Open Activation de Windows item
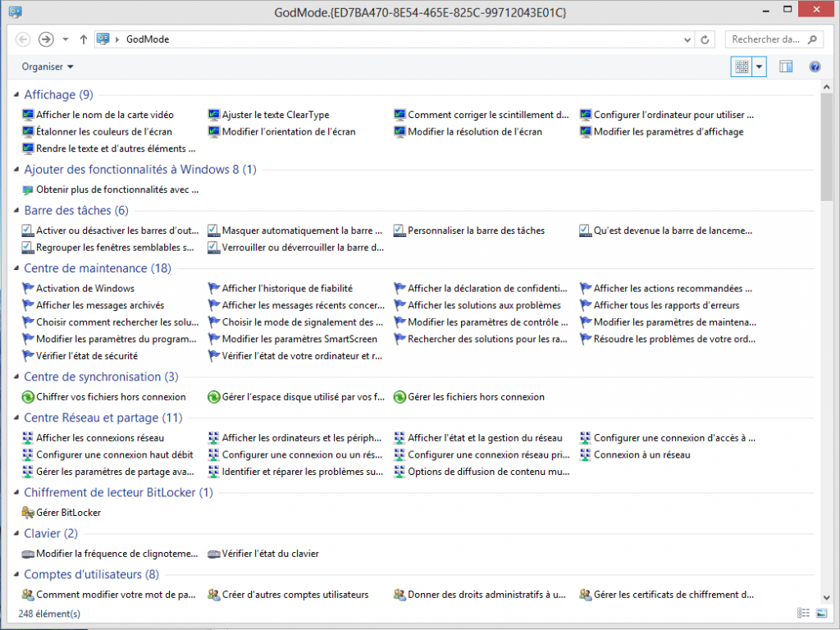 pos(84,289)
